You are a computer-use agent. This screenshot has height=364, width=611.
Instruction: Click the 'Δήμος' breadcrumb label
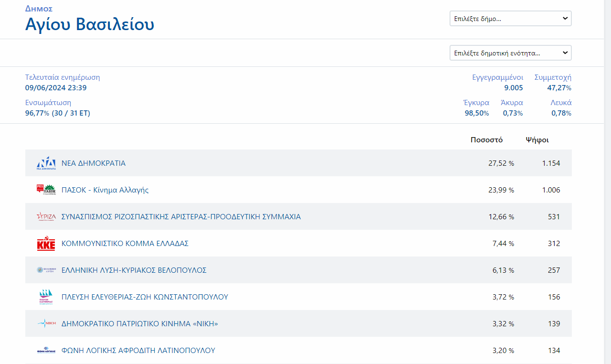[x=39, y=9]
